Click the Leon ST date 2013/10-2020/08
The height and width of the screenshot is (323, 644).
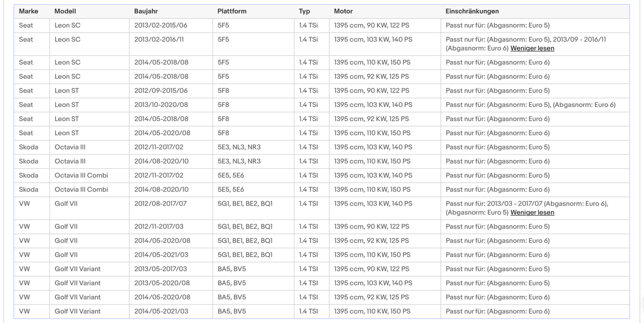[161, 105]
